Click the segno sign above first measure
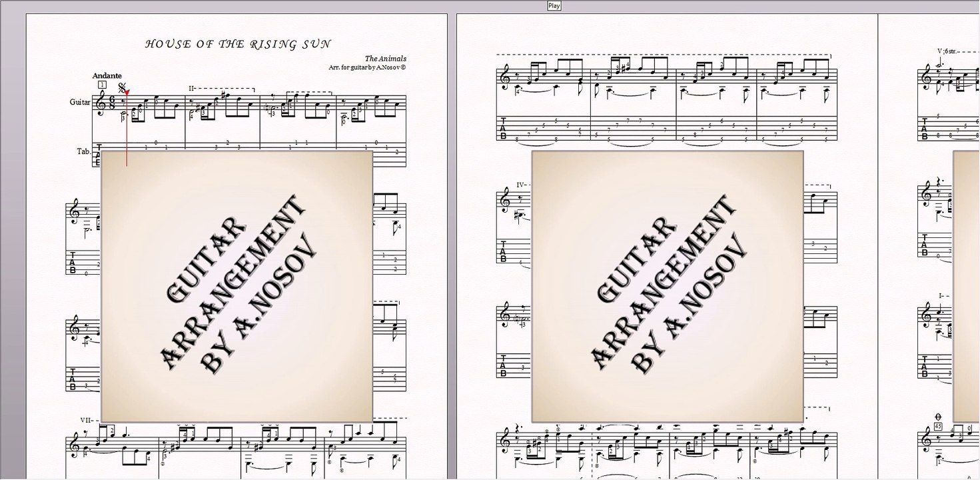Image resolution: width=980 pixels, height=480 pixels. 122,87
